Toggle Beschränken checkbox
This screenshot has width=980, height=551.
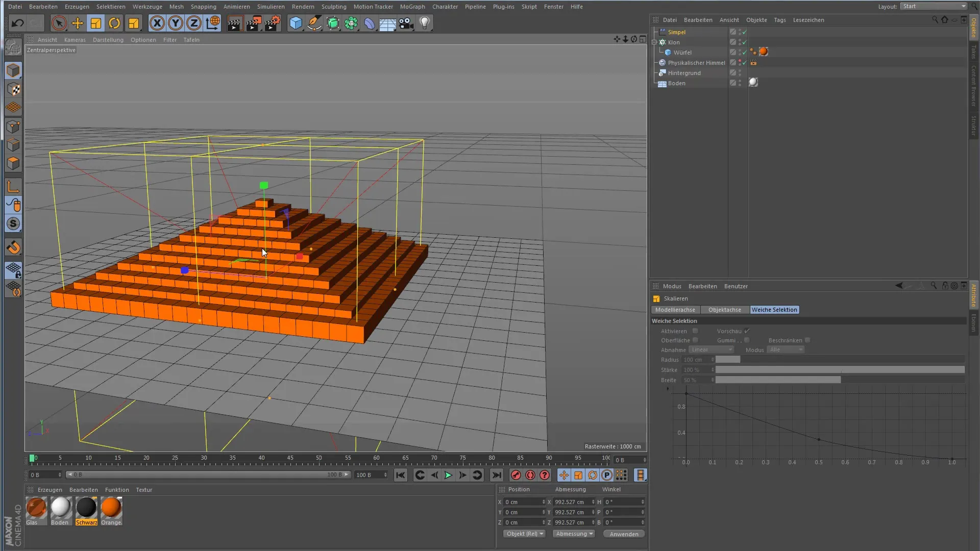(x=807, y=340)
